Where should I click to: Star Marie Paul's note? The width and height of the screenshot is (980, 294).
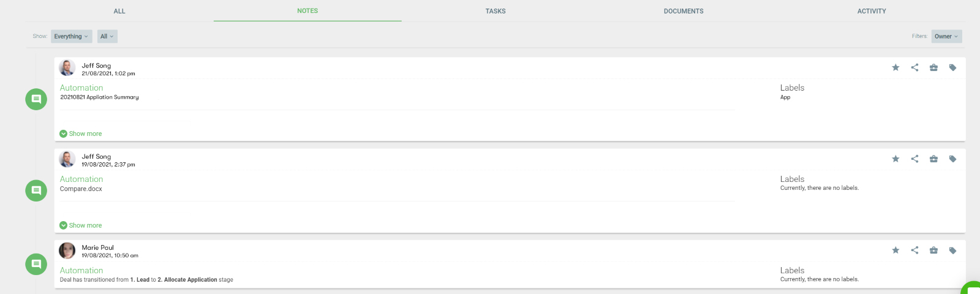click(895, 250)
